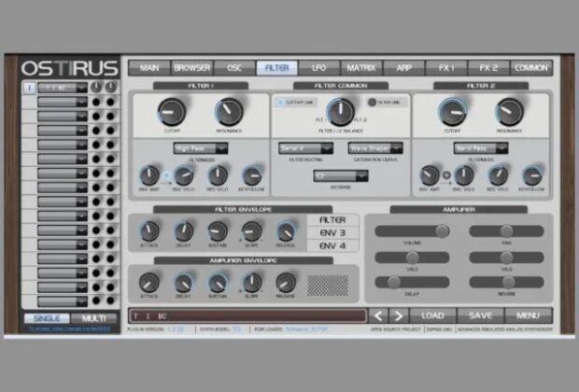This screenshot has width=579, height=392.
Task: Enable the Cutoff Link switch
Action: 280,103
